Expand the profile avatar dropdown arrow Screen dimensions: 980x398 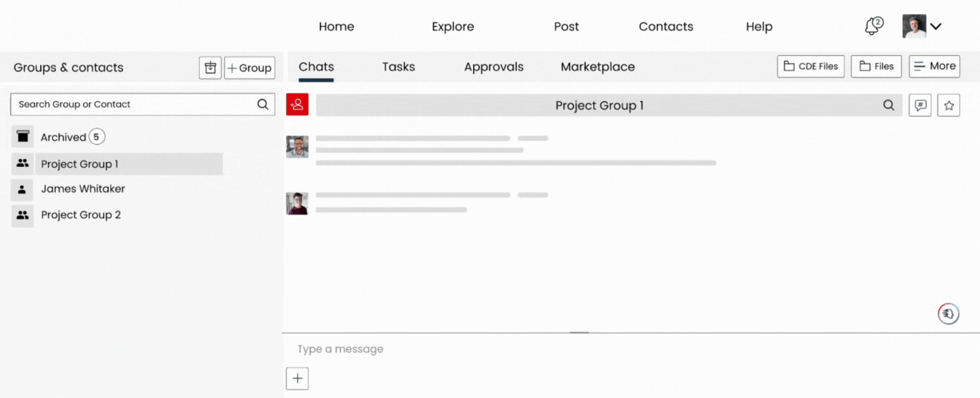click(935, 27)
